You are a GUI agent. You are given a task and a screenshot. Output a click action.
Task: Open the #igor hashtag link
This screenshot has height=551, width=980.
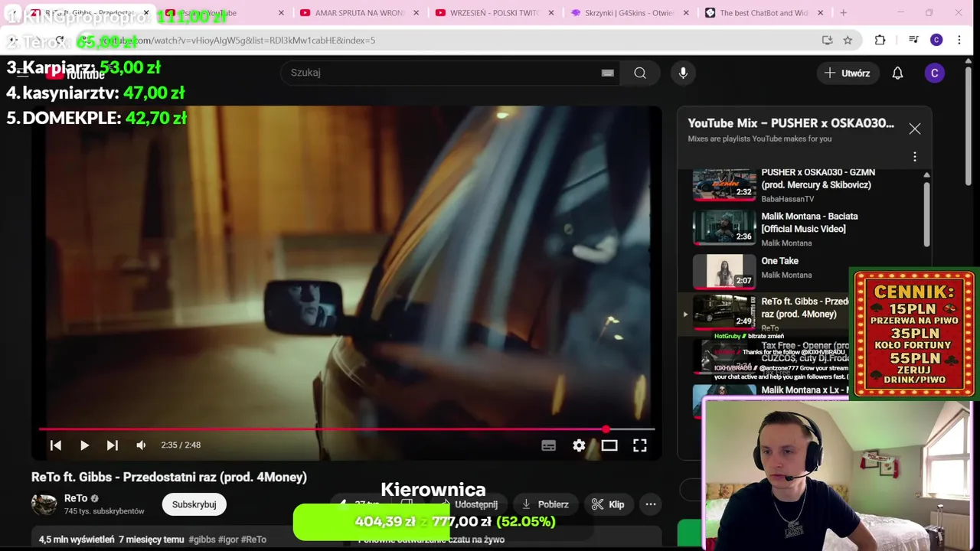pos(228,540)
